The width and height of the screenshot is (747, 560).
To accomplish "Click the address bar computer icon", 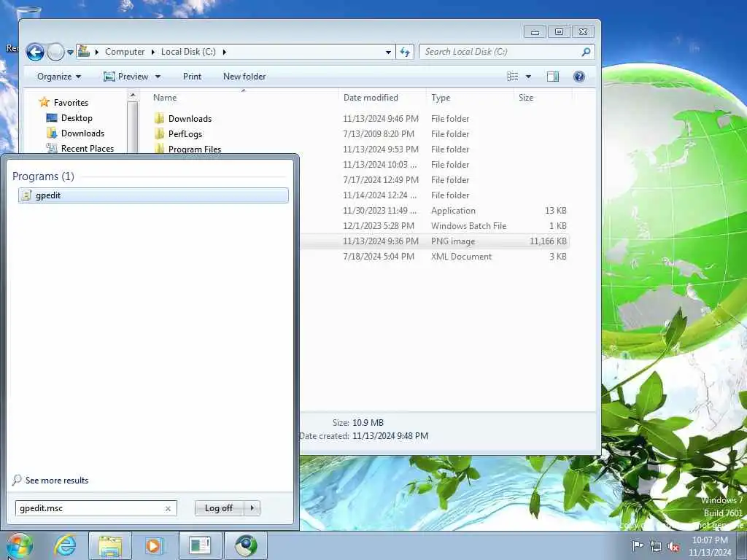I will (x=84, y=51).
